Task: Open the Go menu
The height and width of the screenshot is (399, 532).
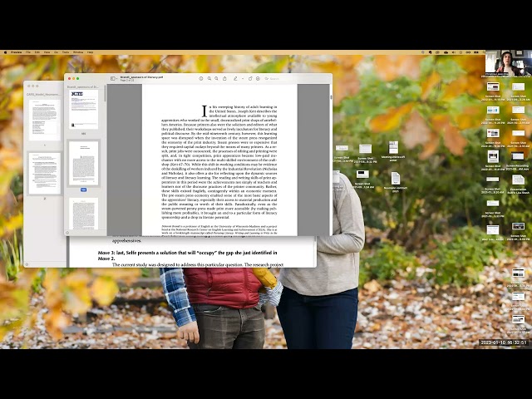Action: pos(57,52)
